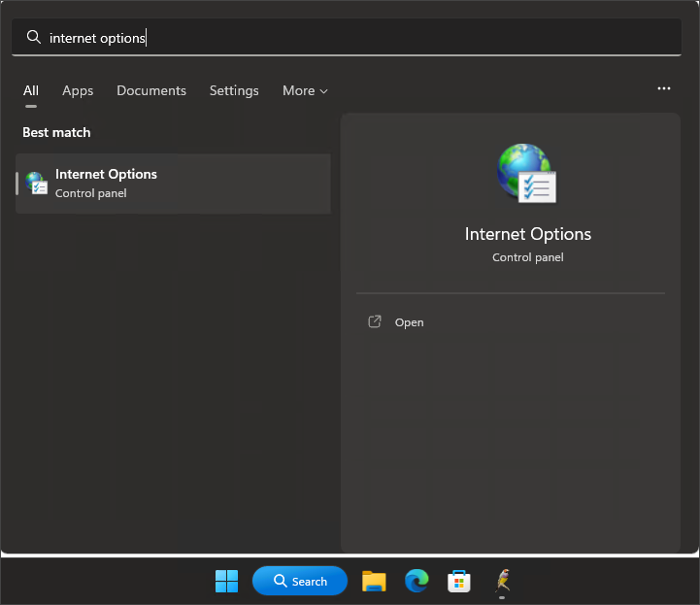Open Microsoft Store from the taskbar
This screenshot has width=700, height=605.
click(459, 581)
